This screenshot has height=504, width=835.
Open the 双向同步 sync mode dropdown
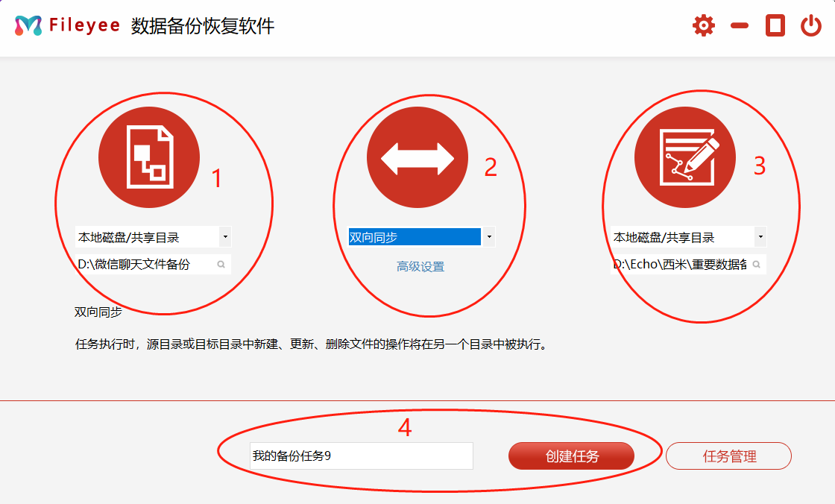point(489,237)
